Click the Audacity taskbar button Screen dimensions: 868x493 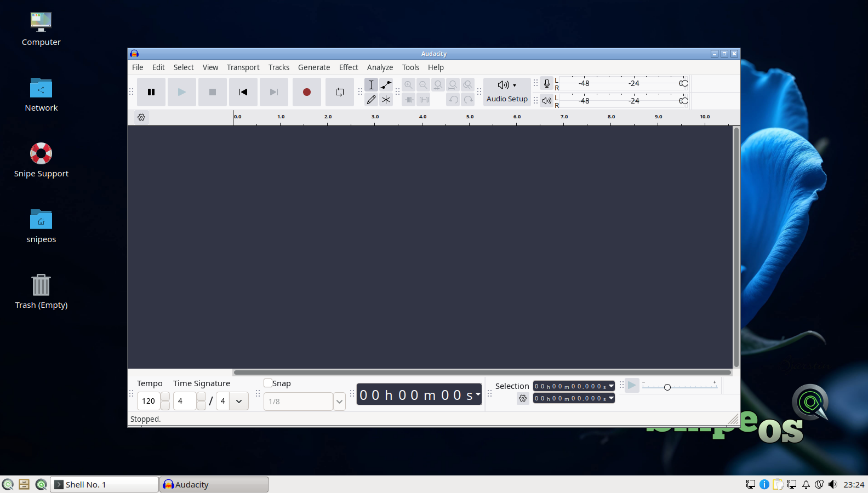tap(214, 485)
